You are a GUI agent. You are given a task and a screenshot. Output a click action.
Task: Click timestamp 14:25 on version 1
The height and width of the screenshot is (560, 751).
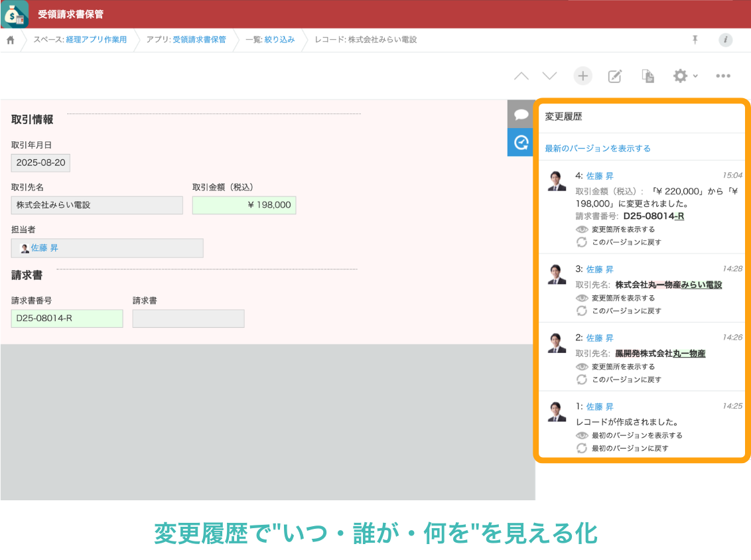click(x=732, y=406)
